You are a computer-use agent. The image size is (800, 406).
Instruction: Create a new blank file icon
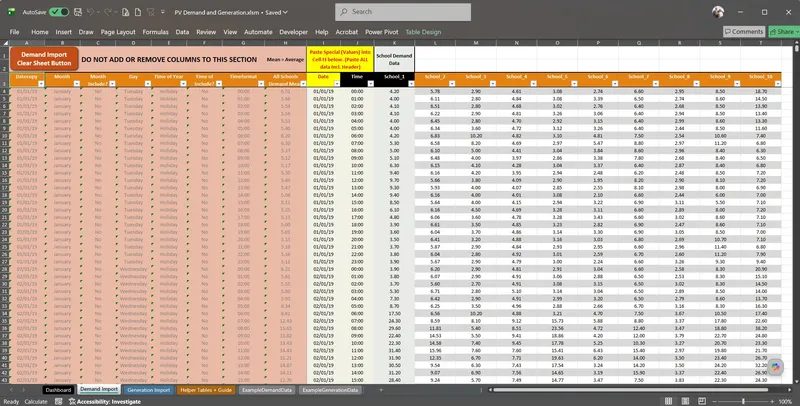pos(137,12)
